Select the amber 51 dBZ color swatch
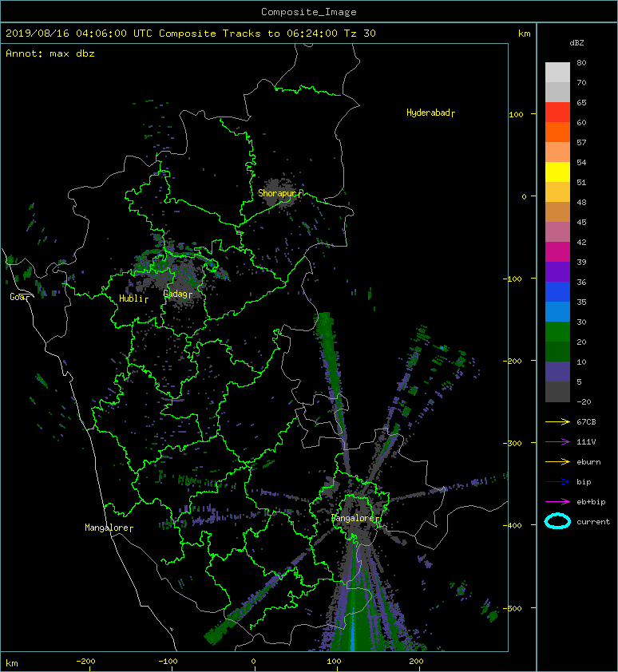This screenshot has width=618, height=672. click(x=557, y=192)
